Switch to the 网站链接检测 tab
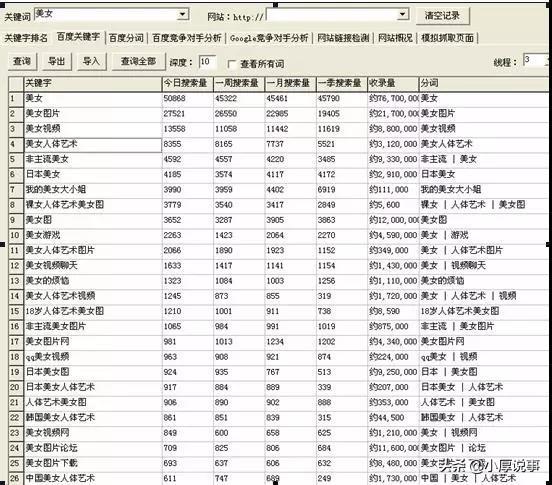This screenshot has width=552, height=485. point(343,38)
